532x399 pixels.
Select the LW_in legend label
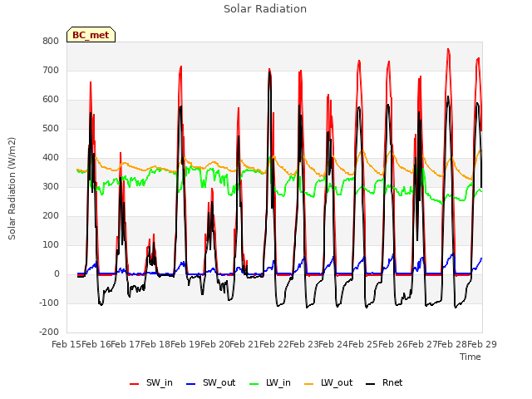click(x=278, y=382)
